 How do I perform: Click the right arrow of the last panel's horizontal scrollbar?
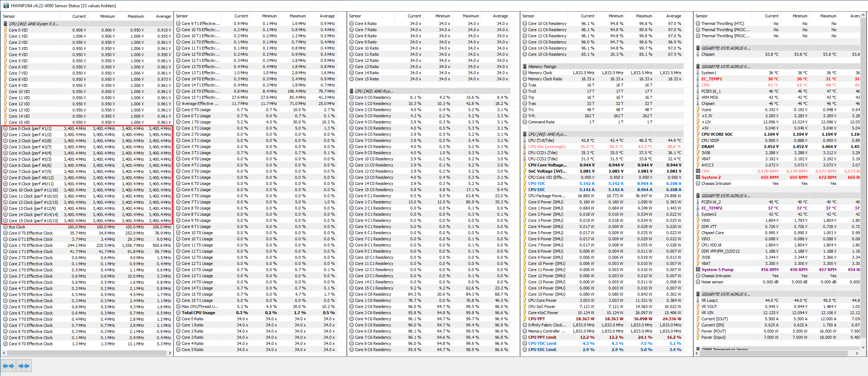[857, 353]
